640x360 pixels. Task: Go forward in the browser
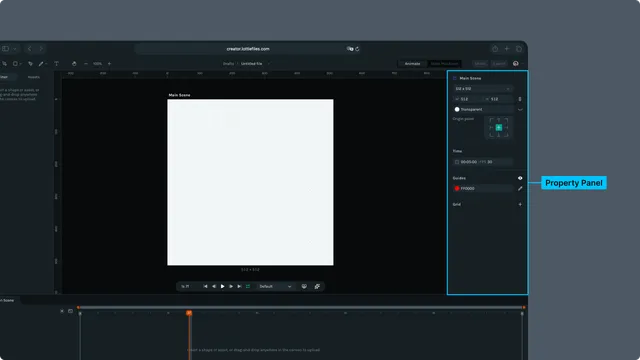tap(41, 49)
